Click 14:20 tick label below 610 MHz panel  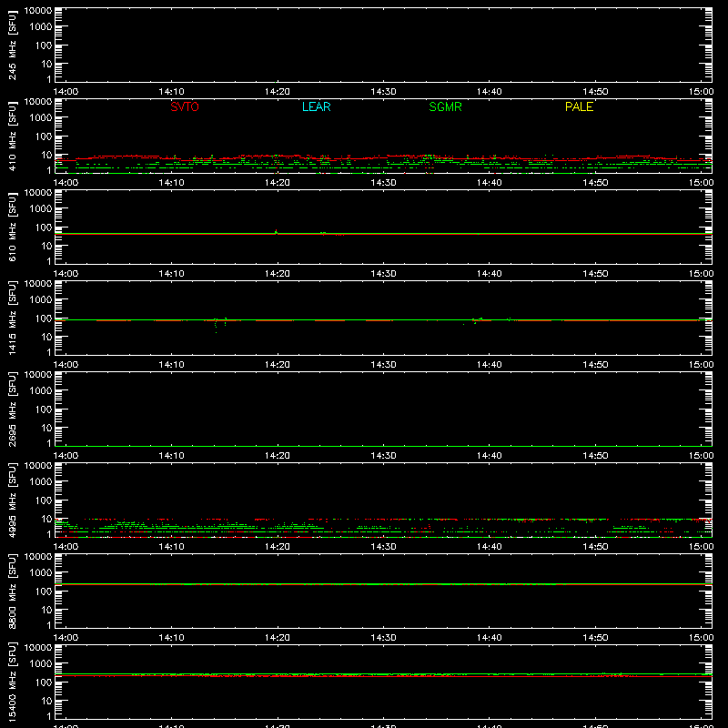coord(278,274)
